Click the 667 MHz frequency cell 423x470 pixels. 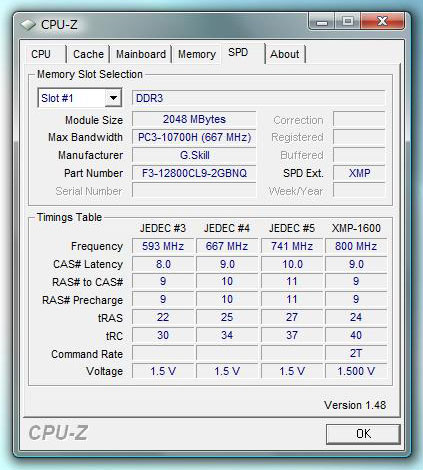227,246
